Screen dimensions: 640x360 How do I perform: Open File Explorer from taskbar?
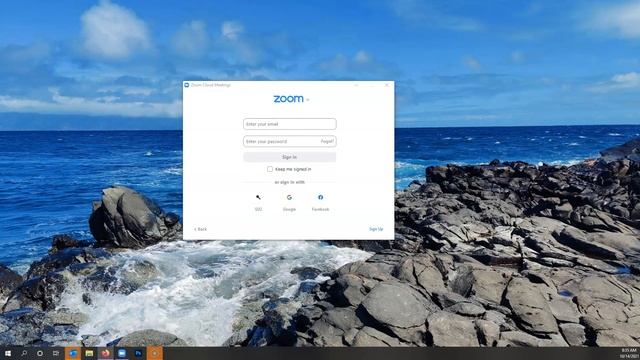(x=89, y=353)
